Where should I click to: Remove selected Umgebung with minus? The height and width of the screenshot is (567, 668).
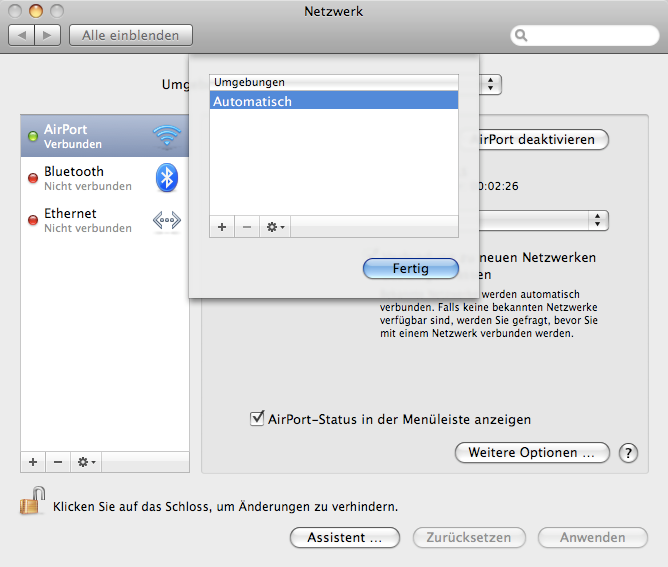(247, 227)
